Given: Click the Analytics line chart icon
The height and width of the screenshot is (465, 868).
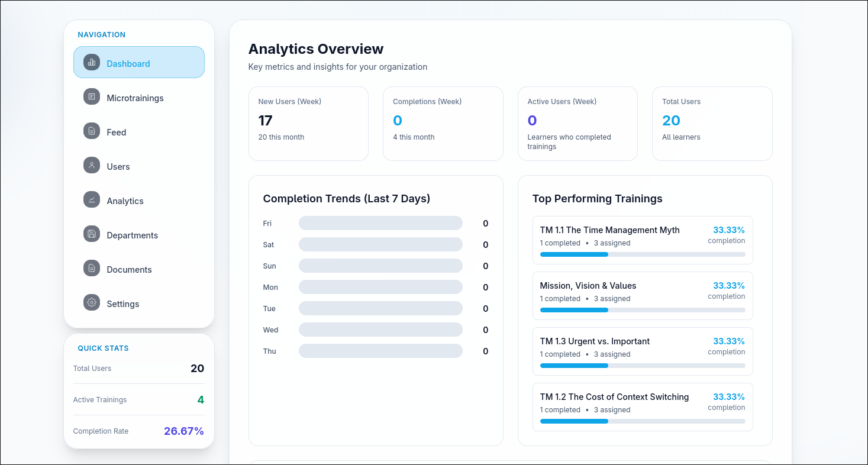Looking at the screenshot, I should pos(92,199).
